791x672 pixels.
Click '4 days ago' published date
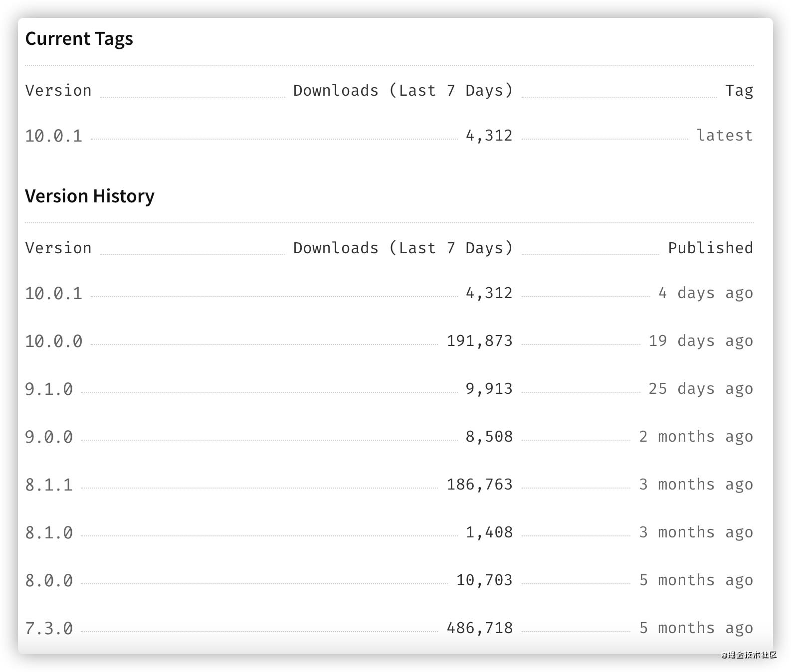tap(706, 293)
